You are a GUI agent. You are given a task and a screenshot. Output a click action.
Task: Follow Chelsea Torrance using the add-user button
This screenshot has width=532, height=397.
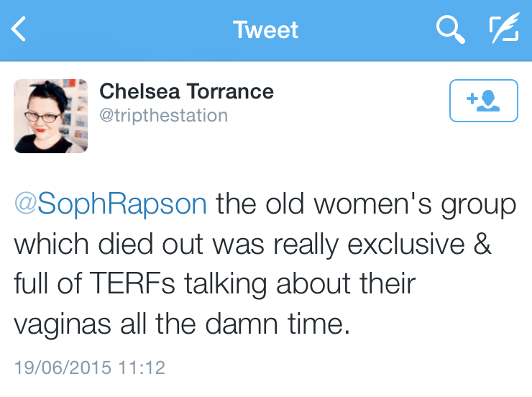click(x=483, y=101)
